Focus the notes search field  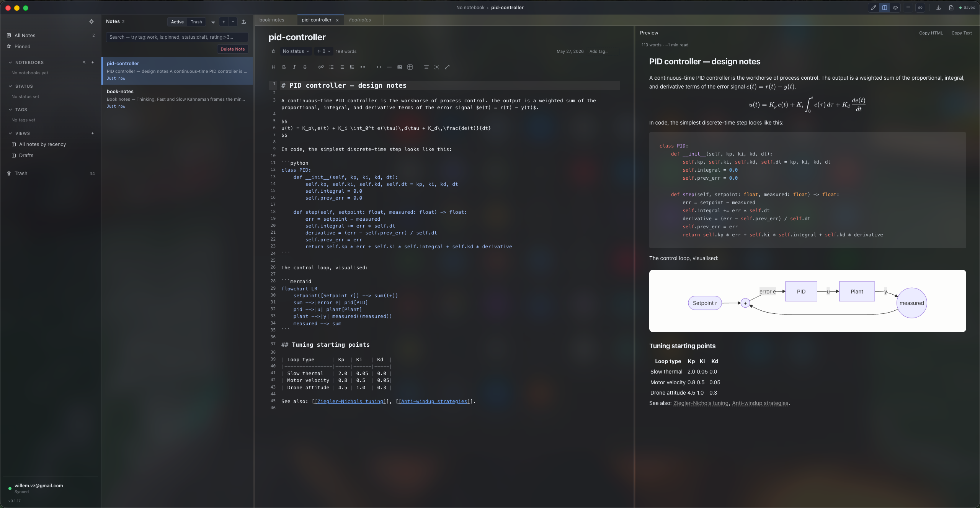177,37
